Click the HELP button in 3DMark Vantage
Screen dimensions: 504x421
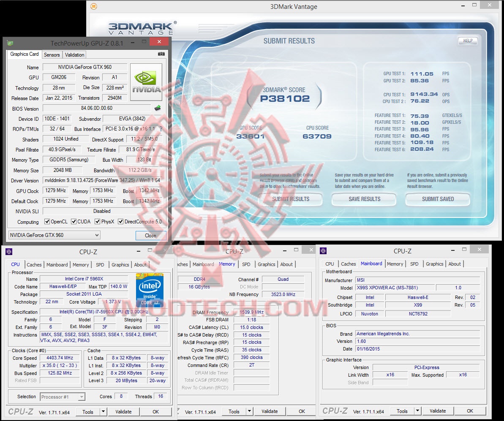tap(468, 41)
